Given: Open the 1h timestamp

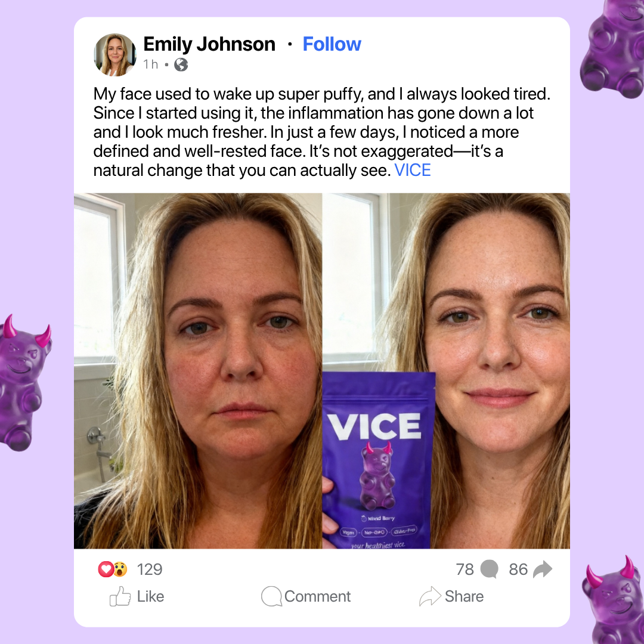Looking at the screenshot, I should coord(150,64).
